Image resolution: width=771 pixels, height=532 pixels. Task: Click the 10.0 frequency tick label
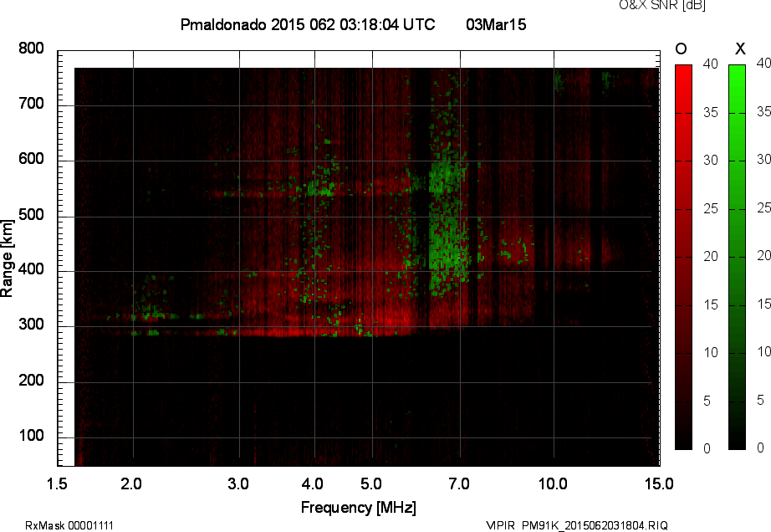point(553,484)
